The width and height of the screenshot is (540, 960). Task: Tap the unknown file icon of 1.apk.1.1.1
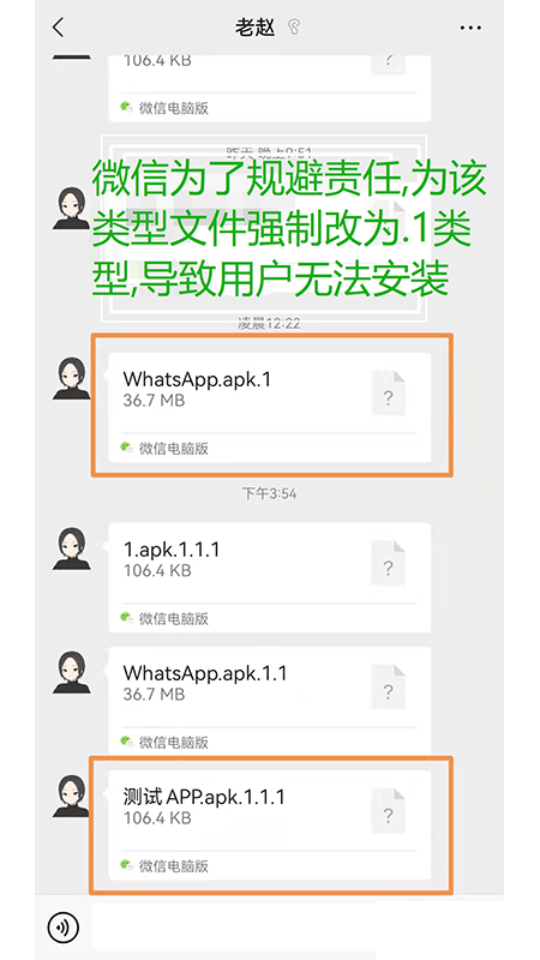388,563
